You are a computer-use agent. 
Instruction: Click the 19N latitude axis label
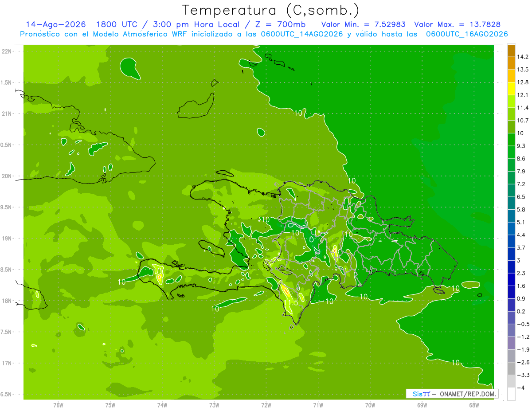coord(7,239)
